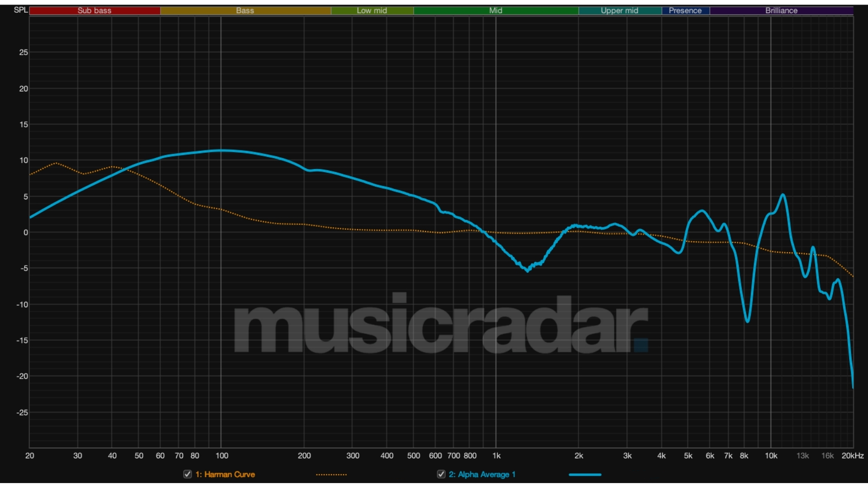Click the Upper mid teal band segment
The height and width of the screenshot is (488, 868).
[619, 10]
